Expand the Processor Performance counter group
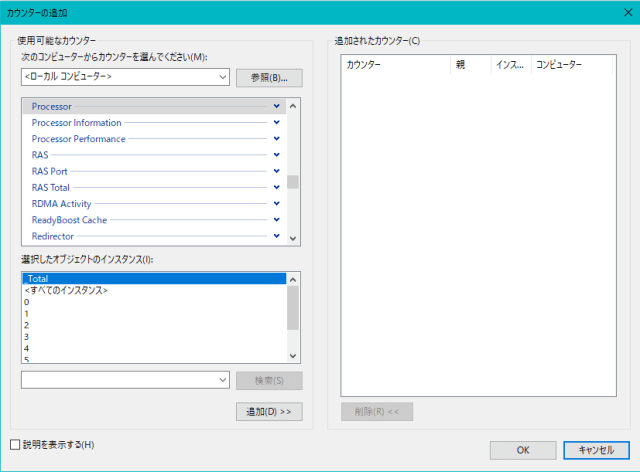The image size is (640, 472). [276, 139]
